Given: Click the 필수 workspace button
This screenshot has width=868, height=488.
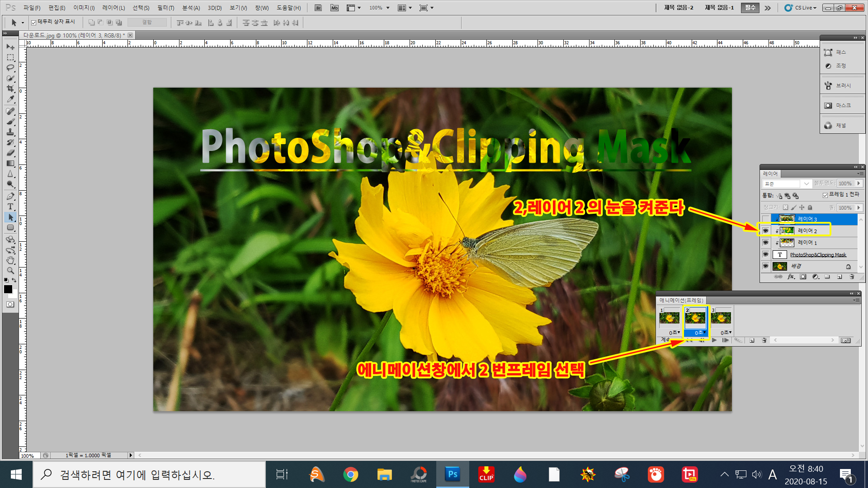Looking at the screenshot, I should [750, 8].
